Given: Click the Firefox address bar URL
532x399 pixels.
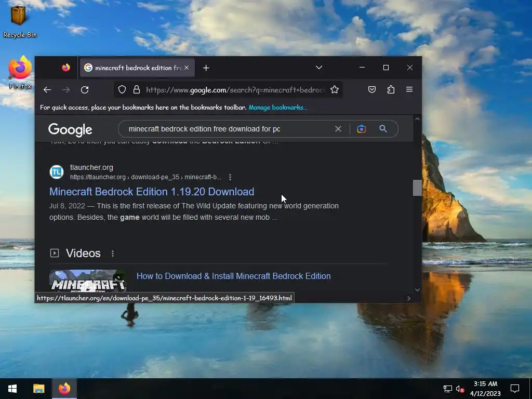Looking at the screenshot, I should tap(235, 90).
